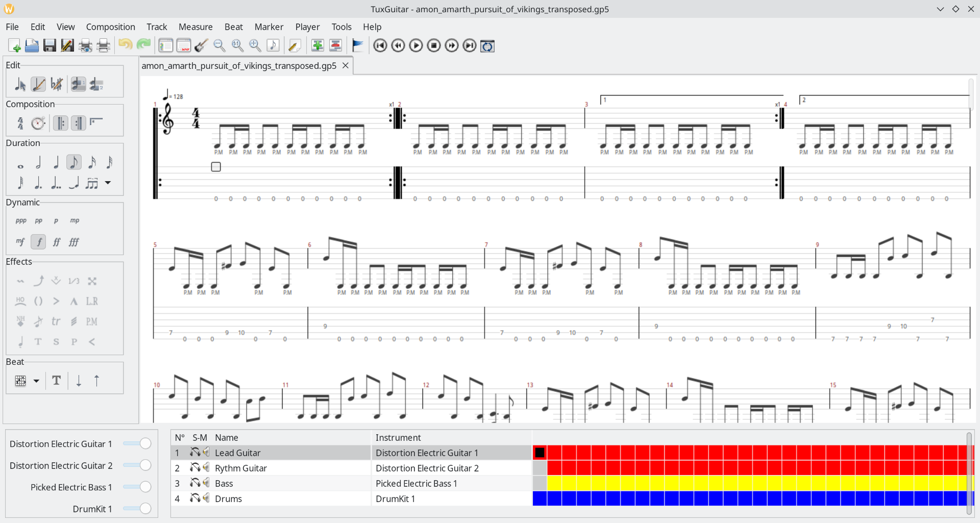
Task: Select sixteenth note duration
Action: 92,163
